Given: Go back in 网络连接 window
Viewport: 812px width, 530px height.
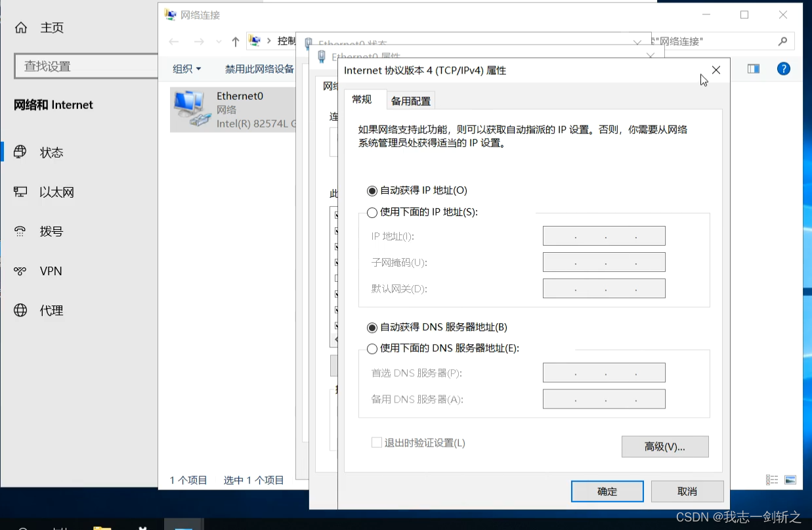Looking at the screenshot, I should 174,41.
